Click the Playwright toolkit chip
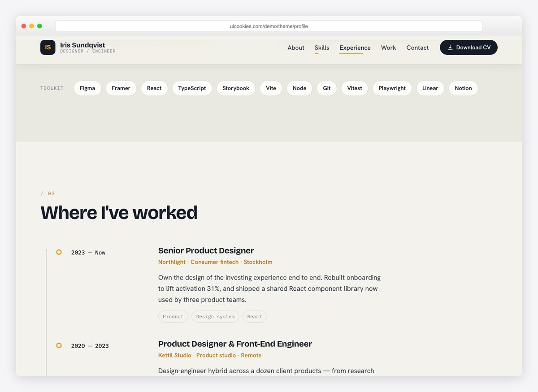Image resolution: width=538 pixels, height=392 pixels. pyautogui.click(x=392, y=88)
